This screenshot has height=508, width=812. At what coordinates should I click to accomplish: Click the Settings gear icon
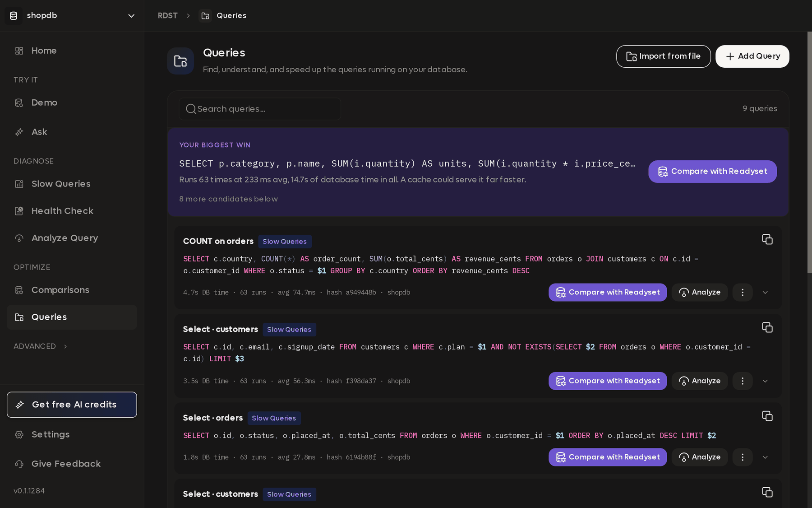tap(19, 434)
